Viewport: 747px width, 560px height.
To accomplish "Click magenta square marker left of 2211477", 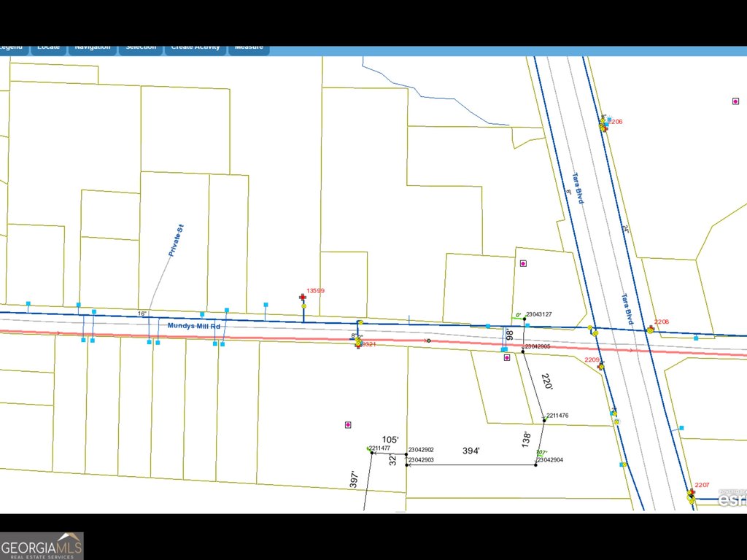I will [x=348, y=424].
